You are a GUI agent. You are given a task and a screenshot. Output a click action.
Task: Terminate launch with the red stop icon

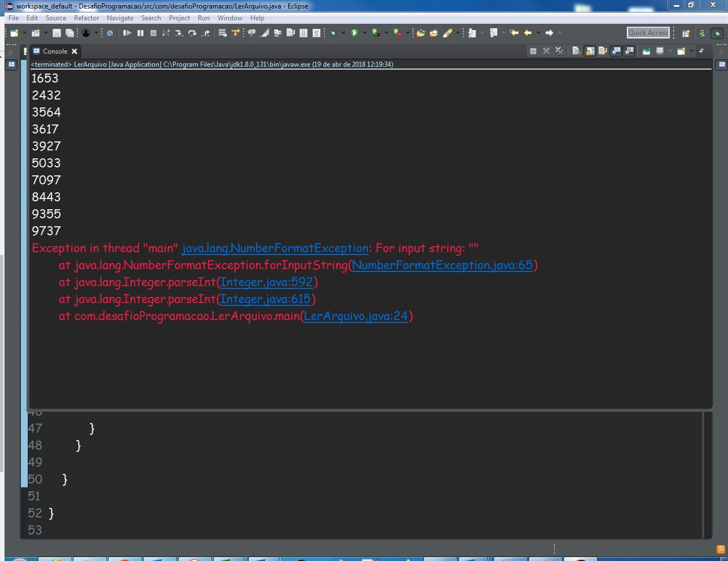tap(533, 51)
